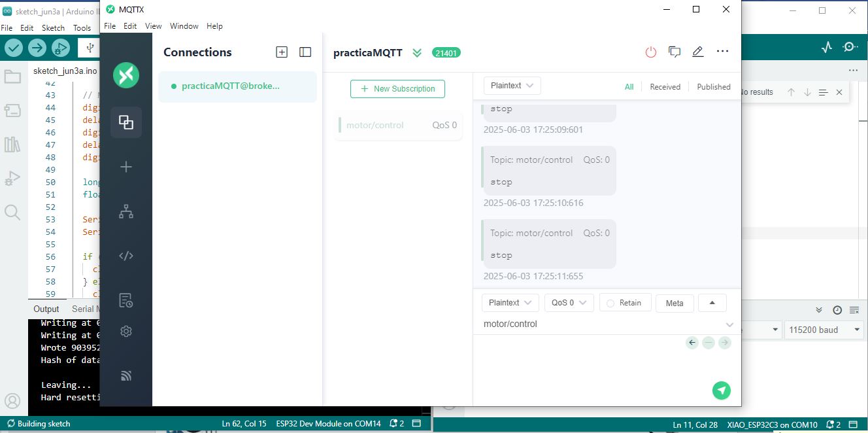Image resolution: width=868 pixels, height=433 pixels.
Task: Click New Subscription button
Action: [397, 89]
